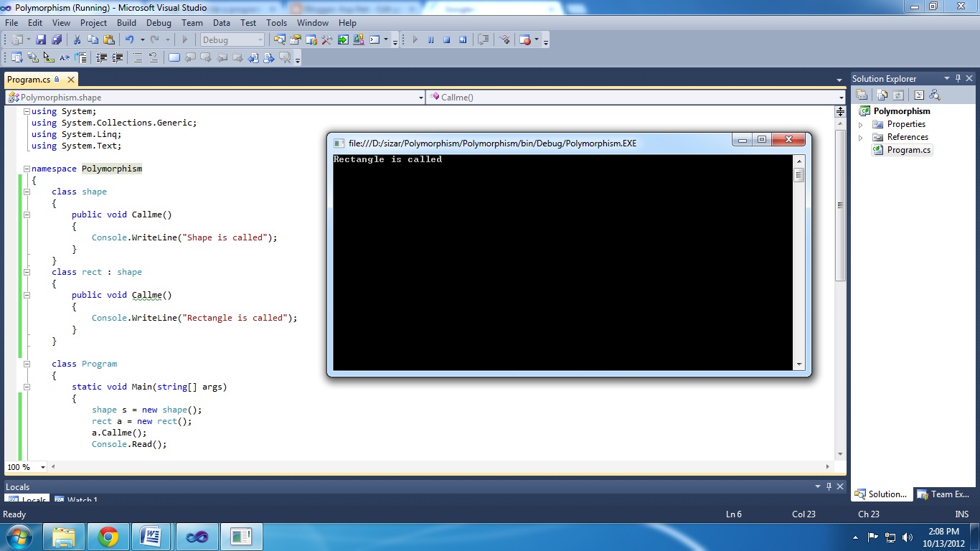
Task: Save Program.cs with the Save icon
Action: point(41,39)
